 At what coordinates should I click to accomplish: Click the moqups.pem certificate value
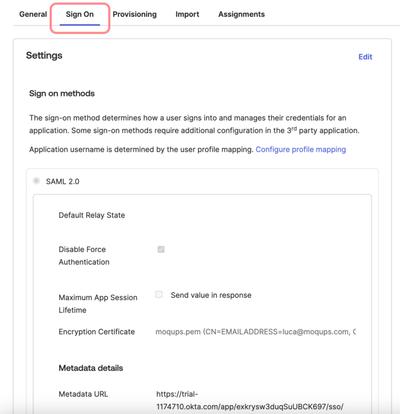coord(256,332)
